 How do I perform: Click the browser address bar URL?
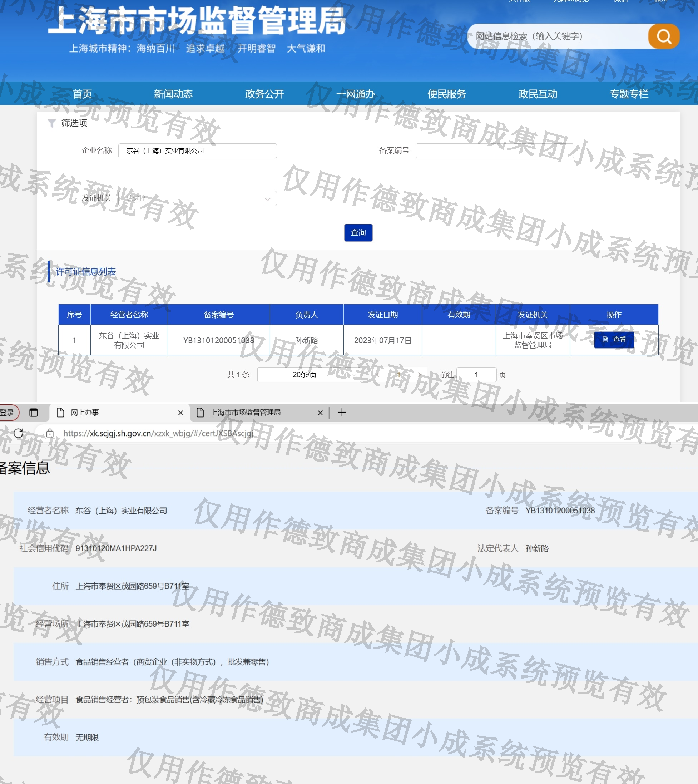pyautogui.click(x=158, y=433)
